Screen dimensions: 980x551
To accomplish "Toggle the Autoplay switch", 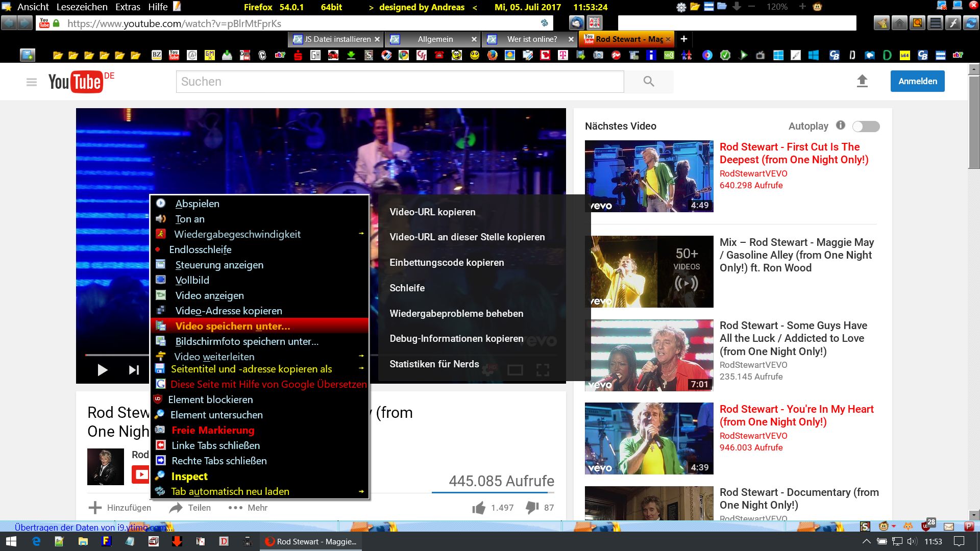I will 866,127.
